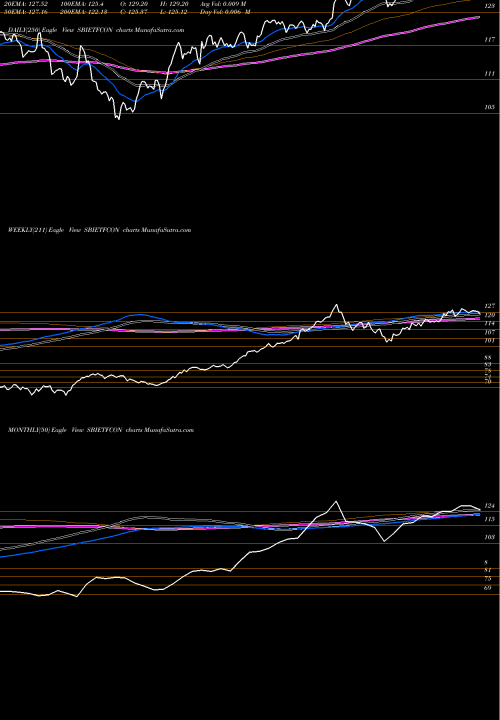500x720 pixels.
Task: Select the close price 'C:' value
Action: (x=132, y=12)
